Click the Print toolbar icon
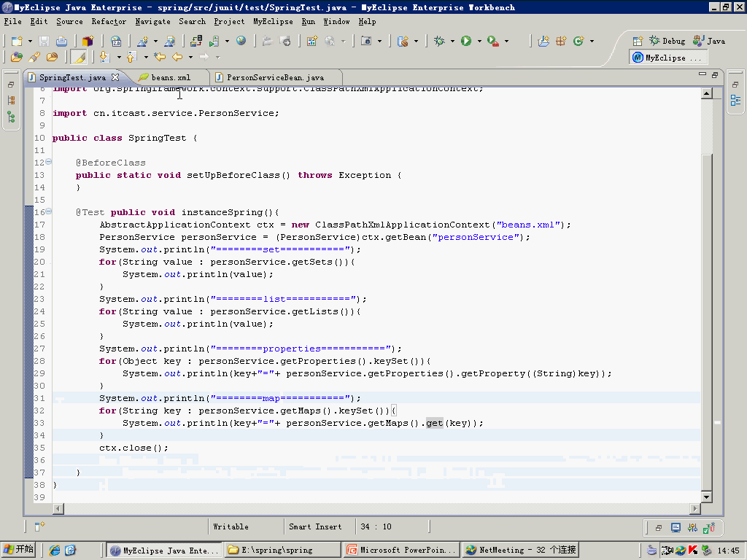The width and height of the screenshot is (747, 560). click(x=61, y=42)
